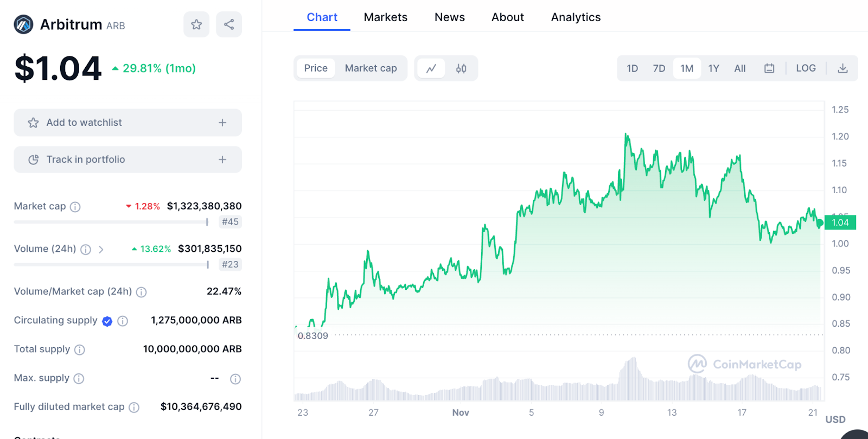Click the $1,323,380,380 market cap value
This screenshot has height=439, width=868.
pos(205,206)
